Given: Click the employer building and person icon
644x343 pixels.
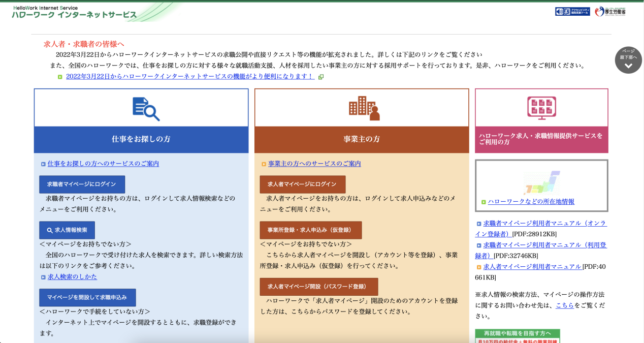Looking at the screenshot, I should point(364,108).
